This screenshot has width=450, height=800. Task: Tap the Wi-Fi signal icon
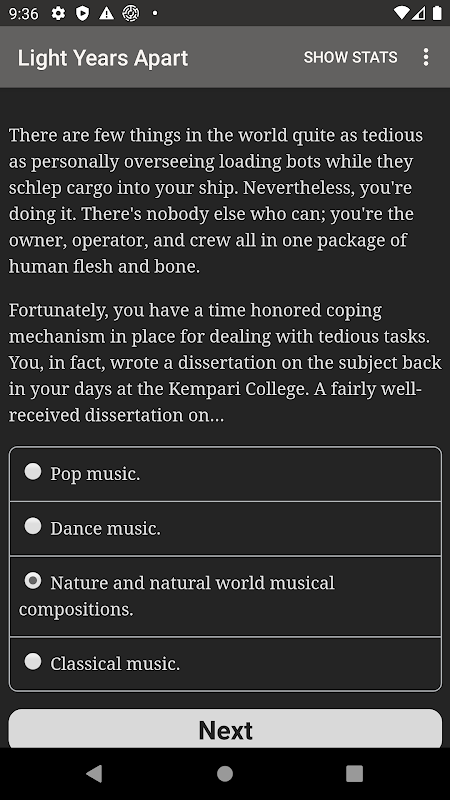(x=402, y=13)
